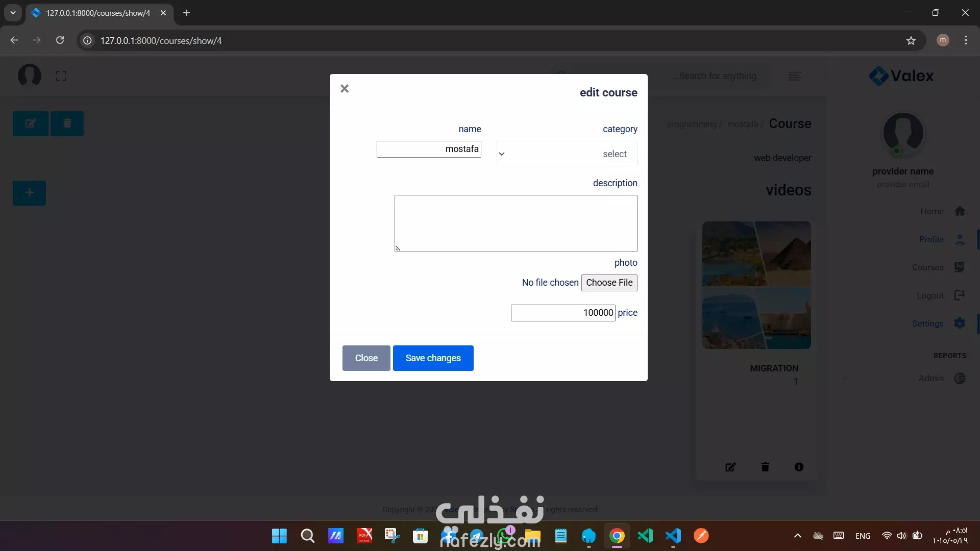
Task: Open the category select dropdown
Action: (x=567, y=154)
